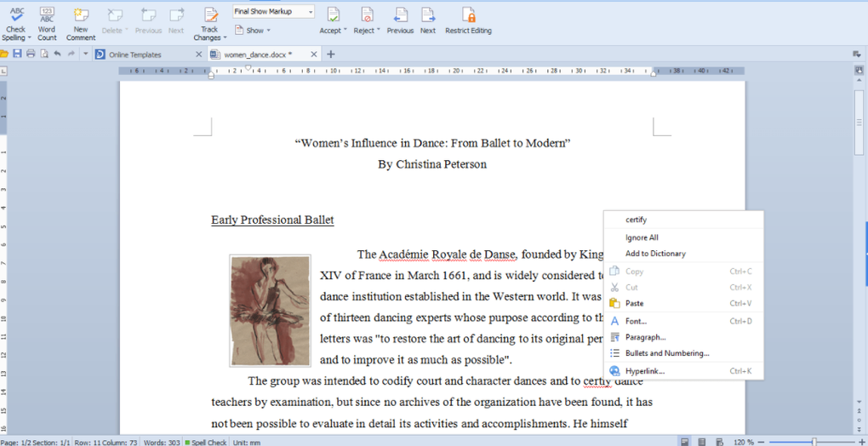Close the women_dance.docx tab
The height and width of the screenshot is (446, 868).
point(314,54)
